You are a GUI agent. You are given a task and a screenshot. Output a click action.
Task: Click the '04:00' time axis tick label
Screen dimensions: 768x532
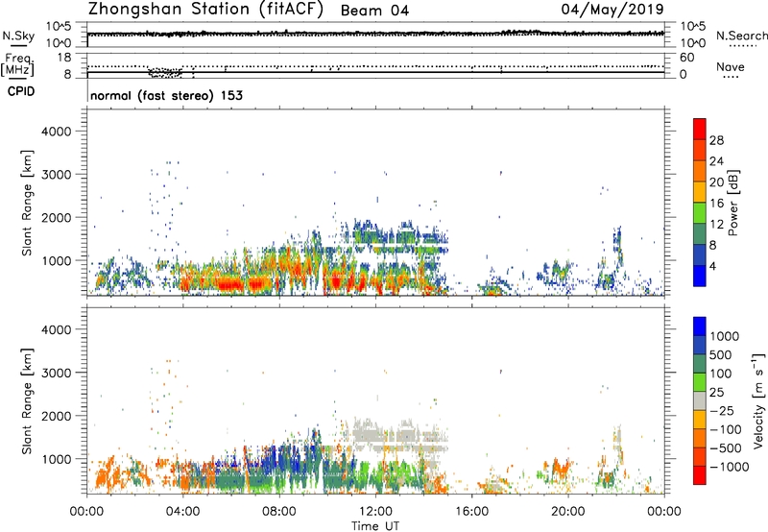click(x=182, y=512)
